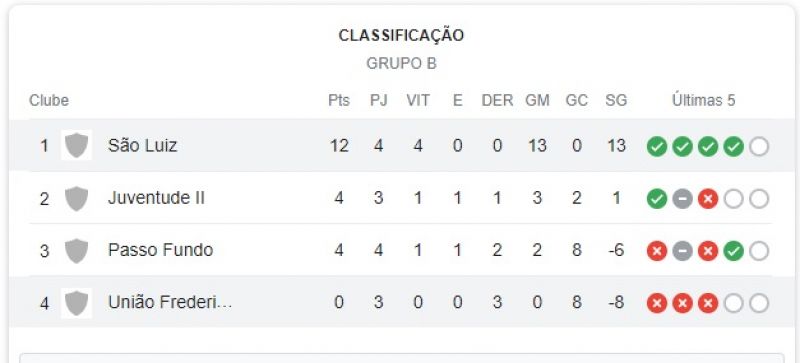
Task: Click the CLASSIFICAÇÃO heading
Action: pyautogui.click(x=402, y=36)
